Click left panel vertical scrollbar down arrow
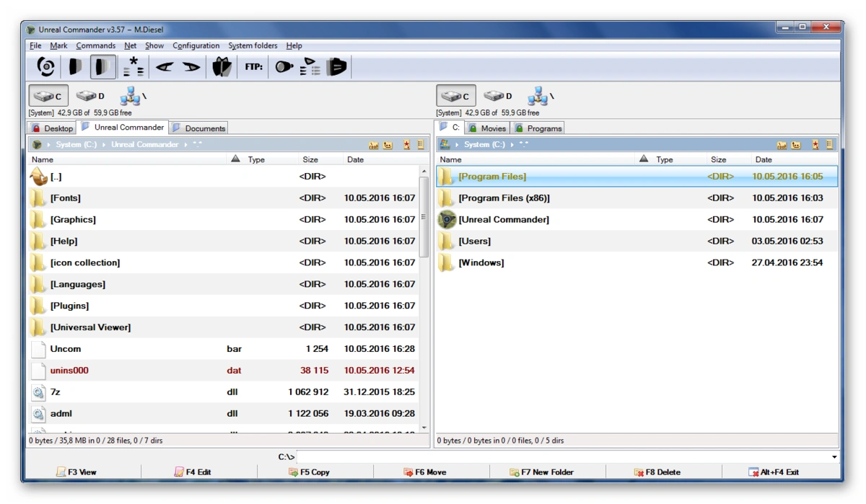Viewport: 866px width, 504px height. 424,428
